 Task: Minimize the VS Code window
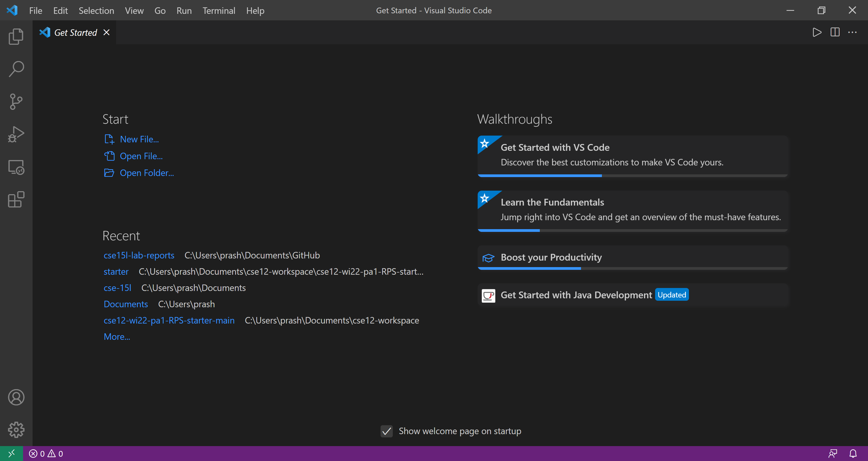(790, 10)
